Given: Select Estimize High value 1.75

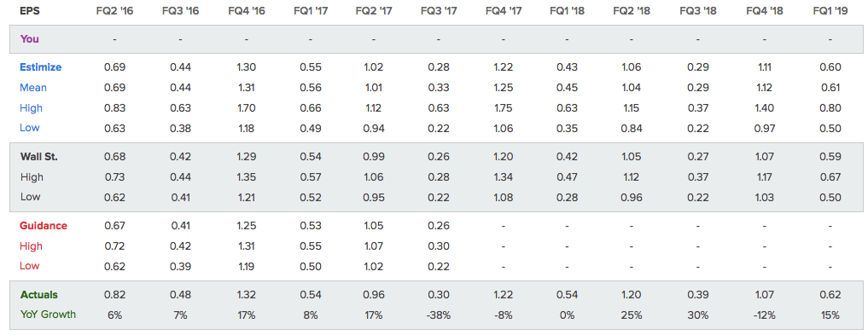Looking at the screenshot, I should pos(504,107).
